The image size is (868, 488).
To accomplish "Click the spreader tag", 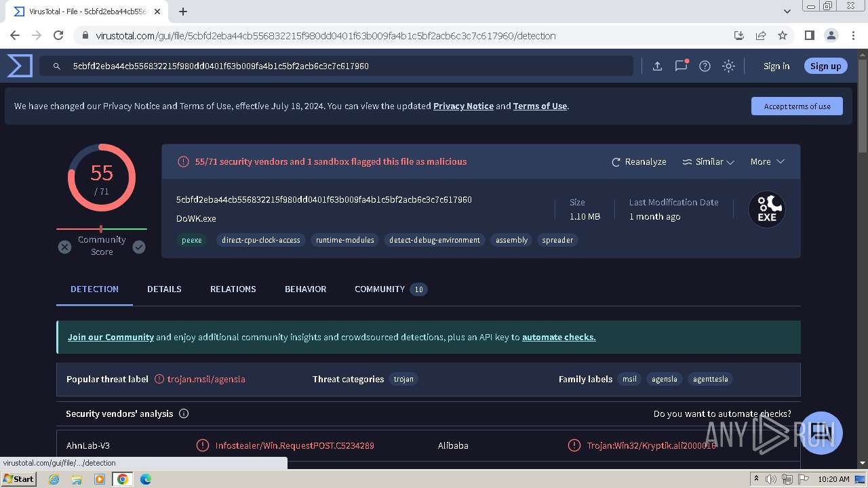I will pyautogui.click(x=557, y=240).
